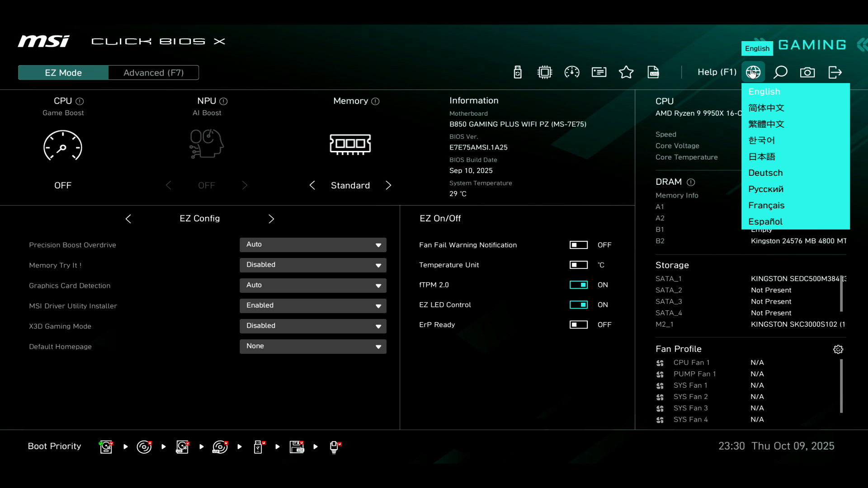Open the Favorites star icon
The width and height of the screenshot is (868, 488).
pyautogui.click(x=626, y=72)
